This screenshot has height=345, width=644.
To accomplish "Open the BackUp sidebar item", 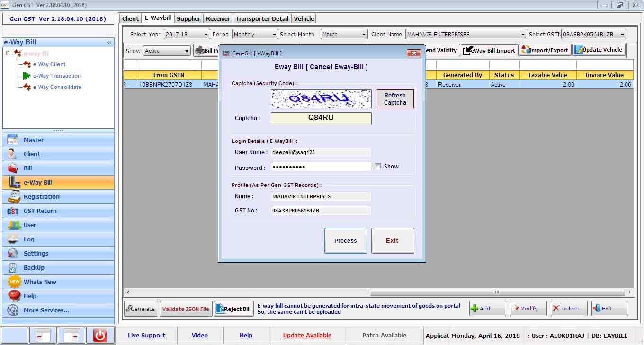I will coord(34,268).
